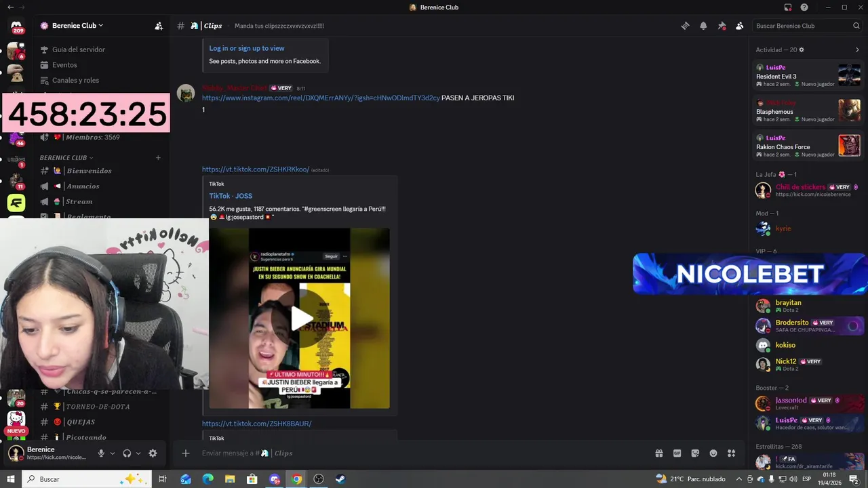This screenshot has height=488, width=868.
Task: Add channel with plus beside BERENICE CLUB
Action: (x=158, y=158)
